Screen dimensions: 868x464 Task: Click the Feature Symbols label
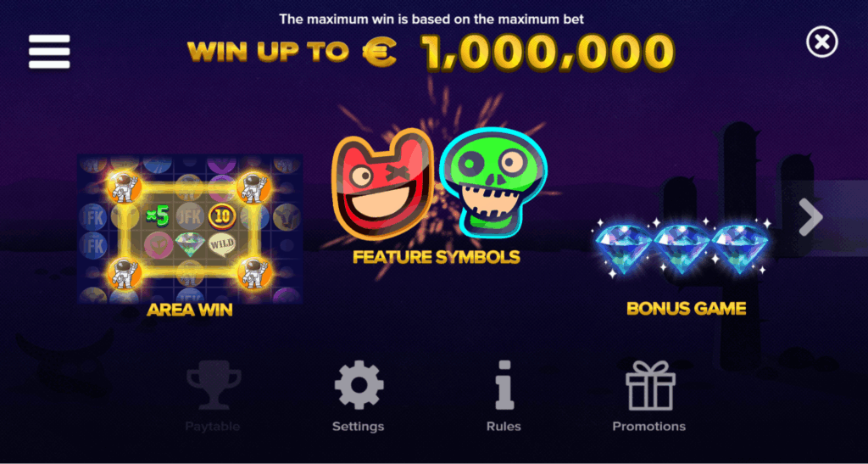click(437, 257)
